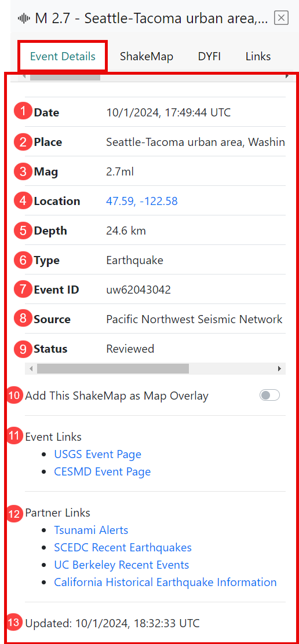Select the place value Seattle-Tacoma urban area
This screenshot has width=299, height=644.
[195, 142]
